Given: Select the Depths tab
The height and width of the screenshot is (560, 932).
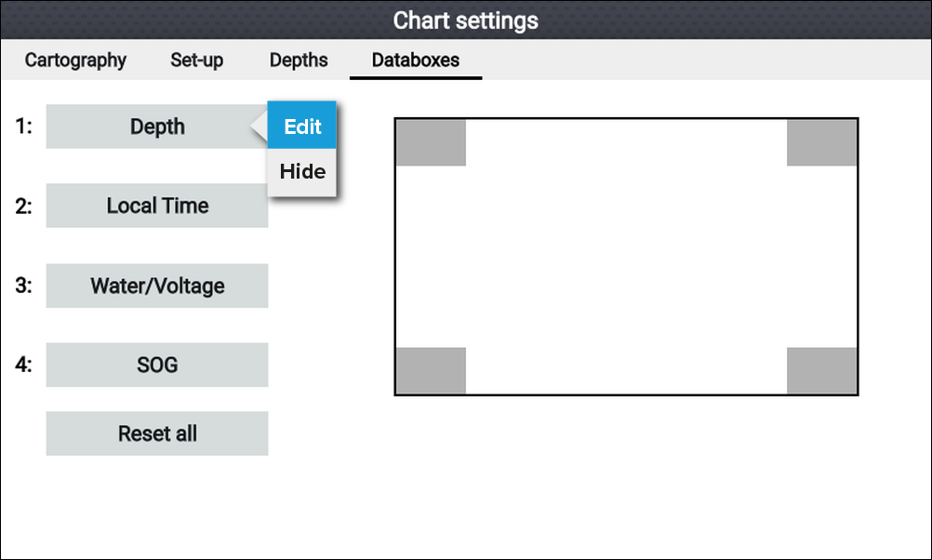Looking at the screenshot, I should [x=299, y=60].
